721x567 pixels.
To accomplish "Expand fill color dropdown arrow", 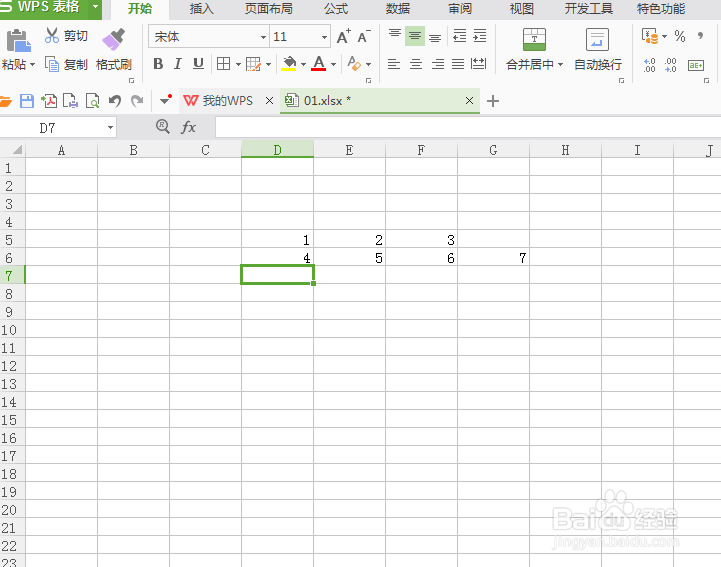I will (303, 64).
